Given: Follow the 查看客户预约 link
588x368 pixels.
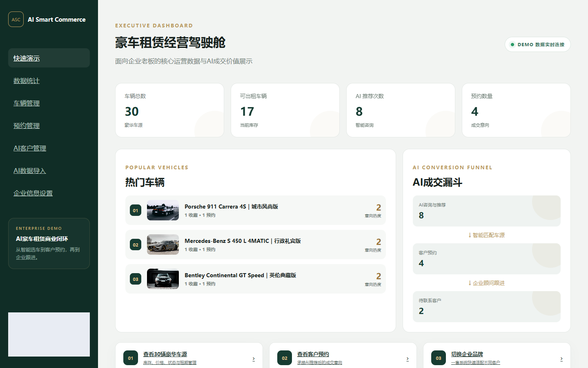Looking at the screenshot, I should pos(313,354).
